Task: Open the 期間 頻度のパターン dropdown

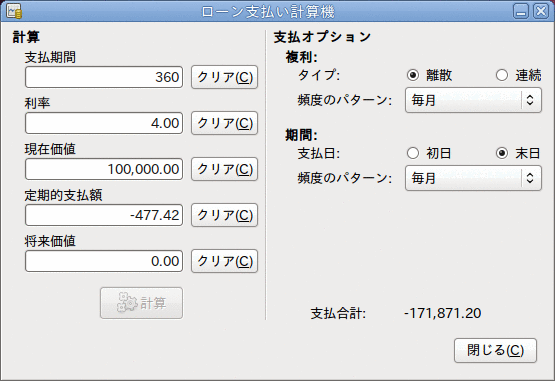Action: click(473, 178)
